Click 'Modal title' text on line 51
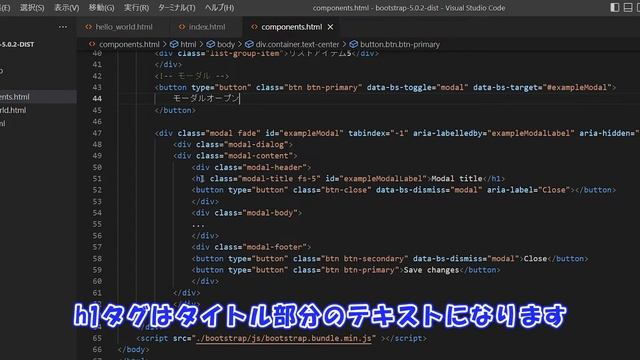Viewport: 640px width, 360px height. point(457,179)
